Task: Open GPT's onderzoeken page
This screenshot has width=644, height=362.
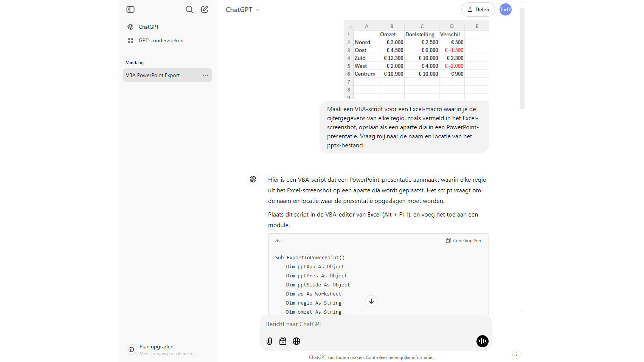Action: 167,40
